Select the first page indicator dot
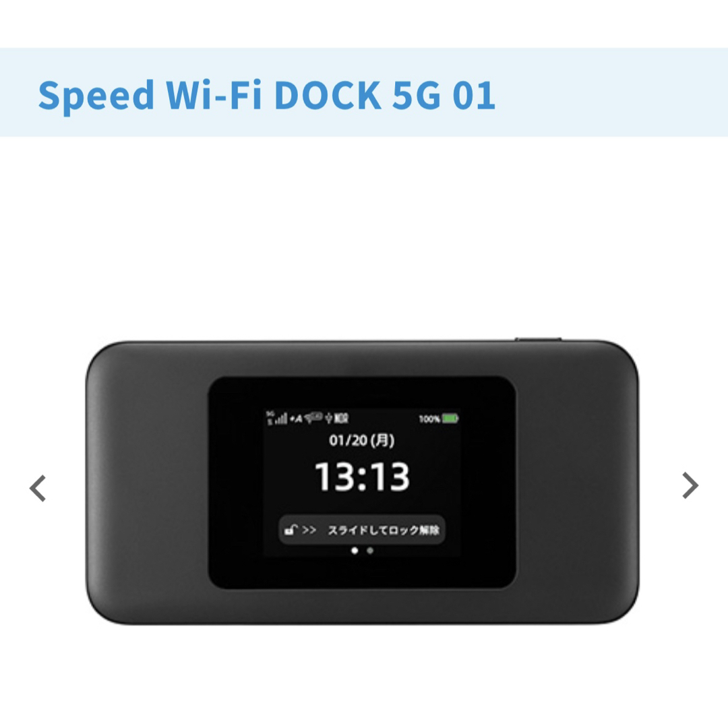Screen dimensions: 728x728 tap(355, 551)
